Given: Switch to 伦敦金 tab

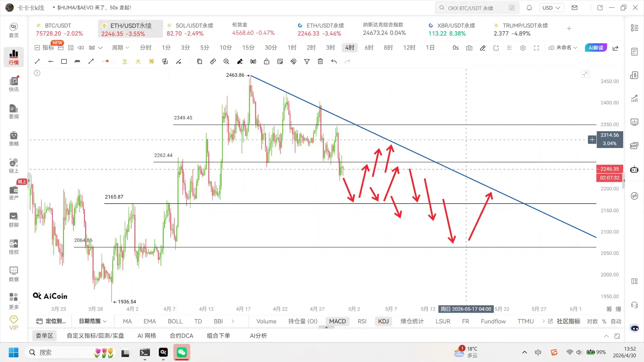Looking at the screenshot, I should click(253, 29).
